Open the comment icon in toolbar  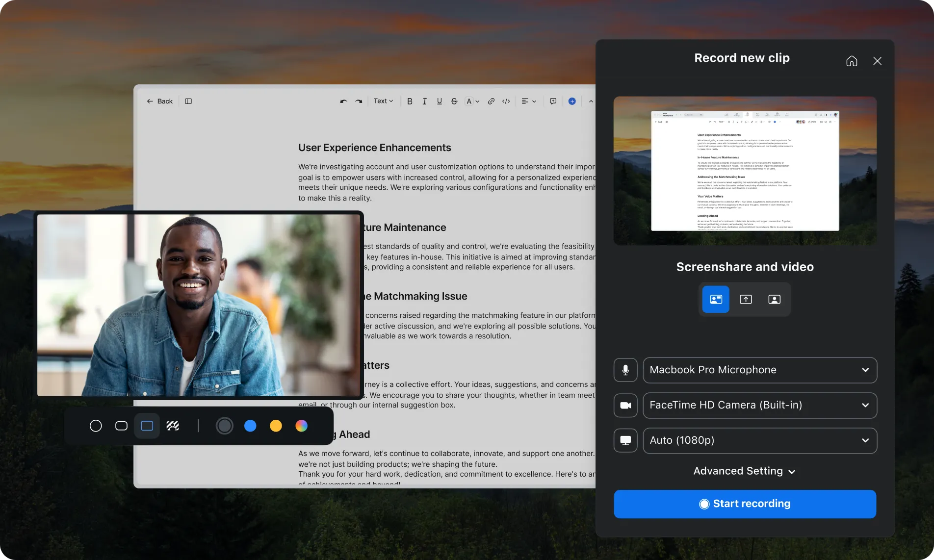(x=553, y=101)
